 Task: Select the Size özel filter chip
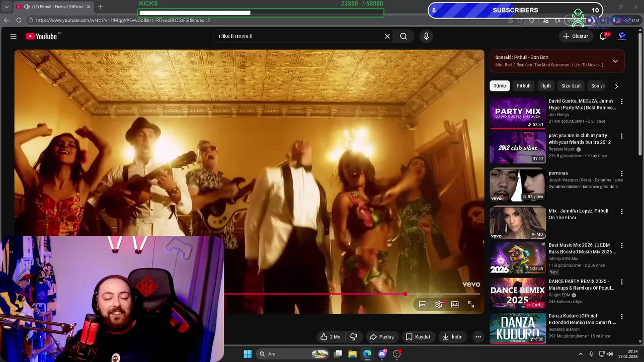coord(571,86)
